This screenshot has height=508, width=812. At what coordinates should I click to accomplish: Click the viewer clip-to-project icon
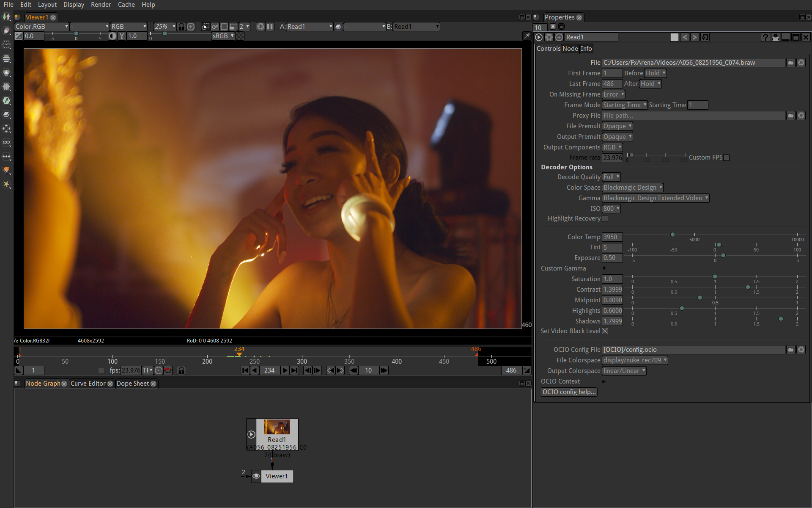205,27
